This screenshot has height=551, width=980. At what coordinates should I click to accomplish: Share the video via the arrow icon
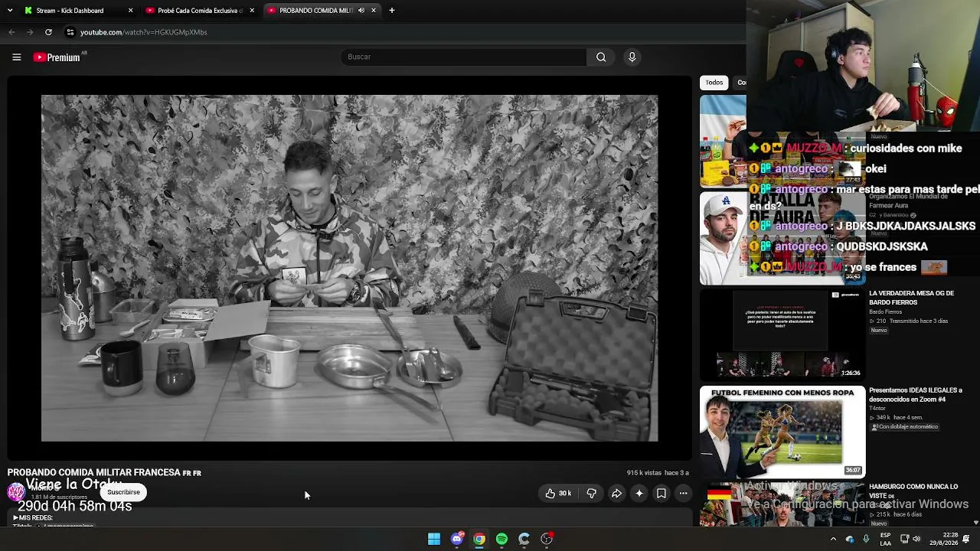tap(616, 494)
